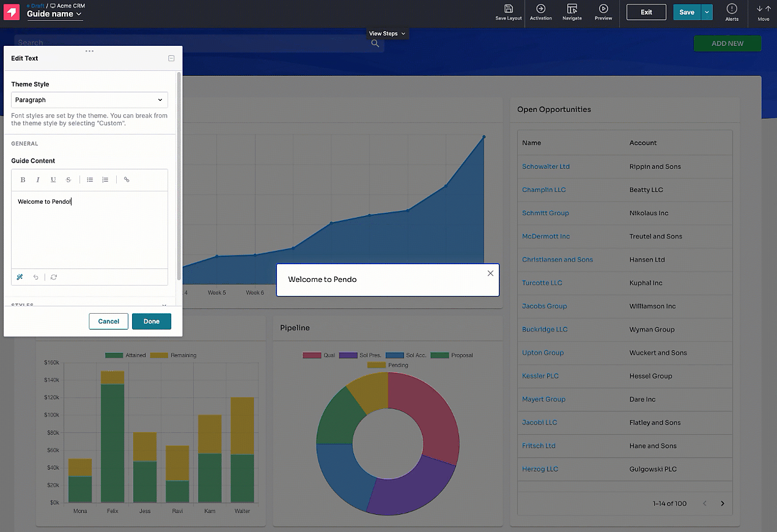Go to previous page of opportunities
Screen dimensions: 777x532
click(x=705, y=504)
